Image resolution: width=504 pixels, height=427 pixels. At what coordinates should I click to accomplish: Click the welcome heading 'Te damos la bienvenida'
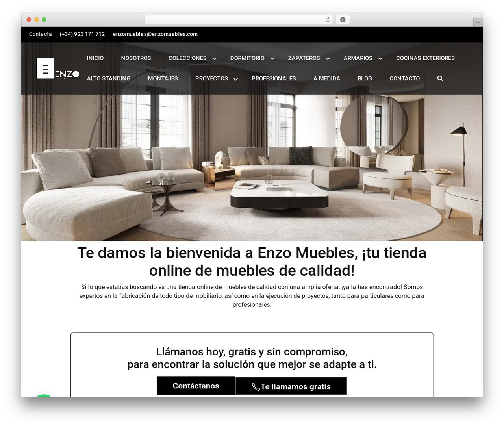click(x=252, y=262)
